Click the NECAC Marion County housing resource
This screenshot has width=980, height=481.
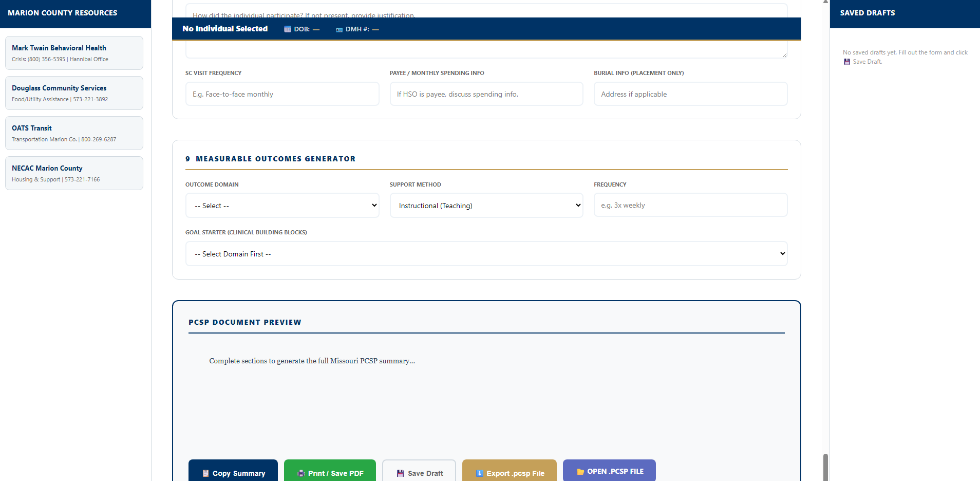74,173
